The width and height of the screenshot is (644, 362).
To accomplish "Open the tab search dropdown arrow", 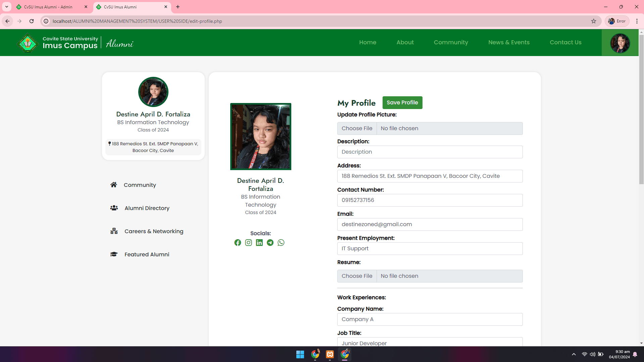I will coord(6,7).
